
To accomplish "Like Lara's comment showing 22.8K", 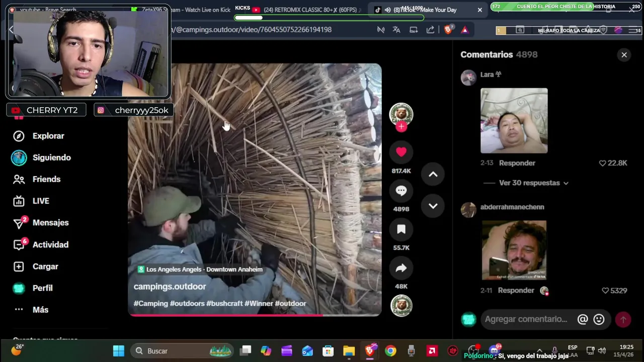I will click(x=613, y=163).
